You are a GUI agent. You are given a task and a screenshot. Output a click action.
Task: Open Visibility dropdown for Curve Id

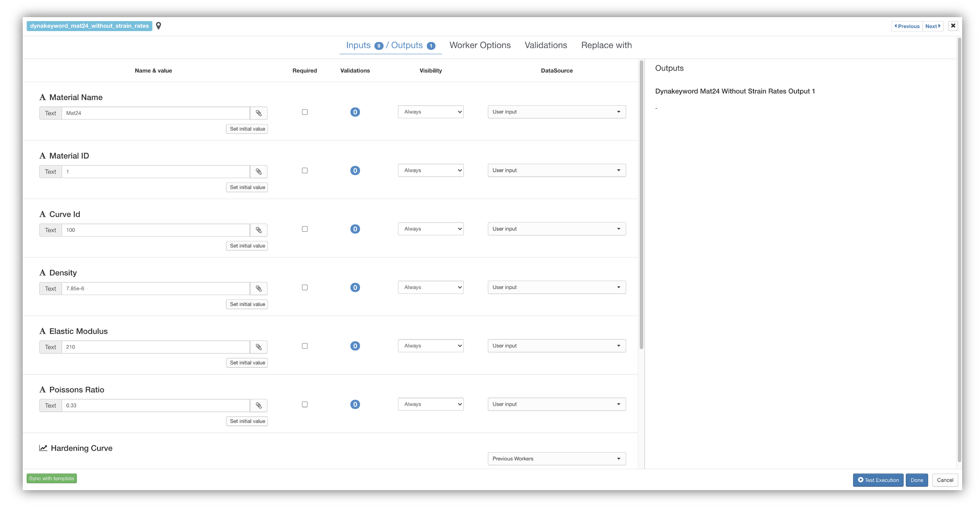431,229
